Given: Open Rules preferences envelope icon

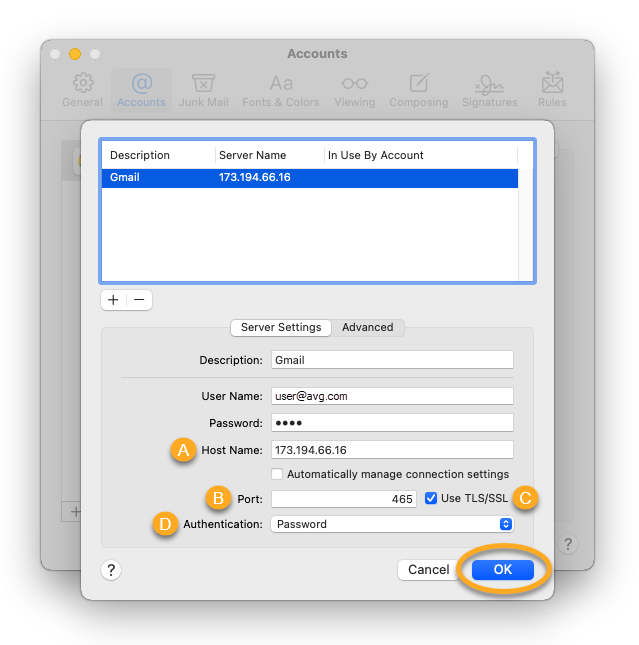Looking at the screenshot, I should click(552, 84).
